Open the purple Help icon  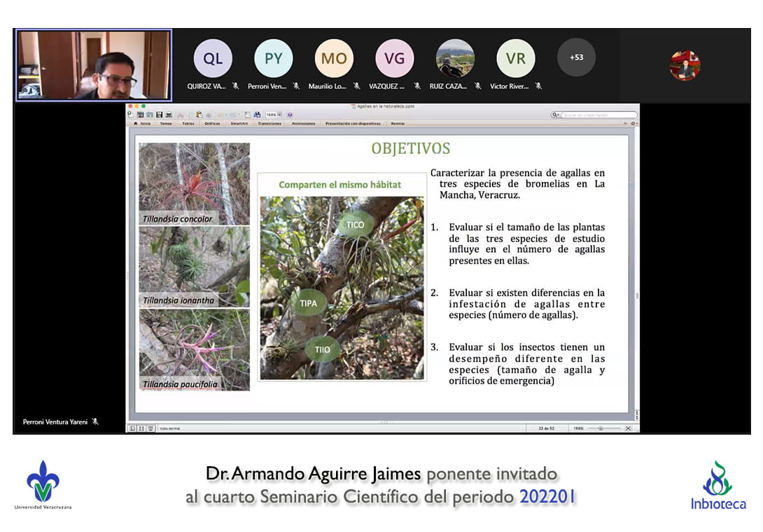click(290, 115)
